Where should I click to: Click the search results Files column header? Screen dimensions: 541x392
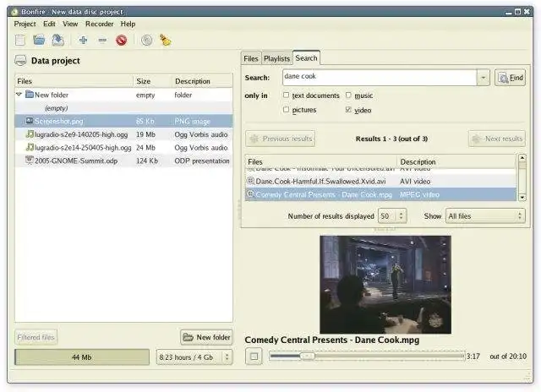coord(321,161)
